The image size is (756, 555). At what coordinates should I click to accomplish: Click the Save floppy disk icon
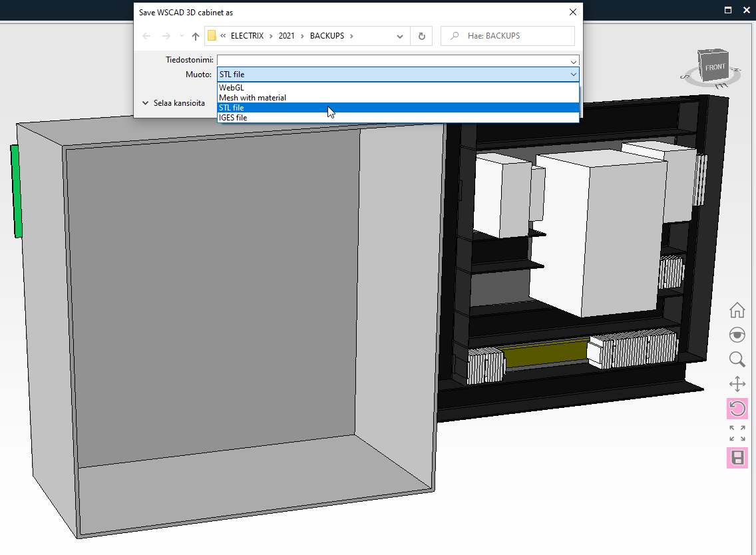point(737,457)
